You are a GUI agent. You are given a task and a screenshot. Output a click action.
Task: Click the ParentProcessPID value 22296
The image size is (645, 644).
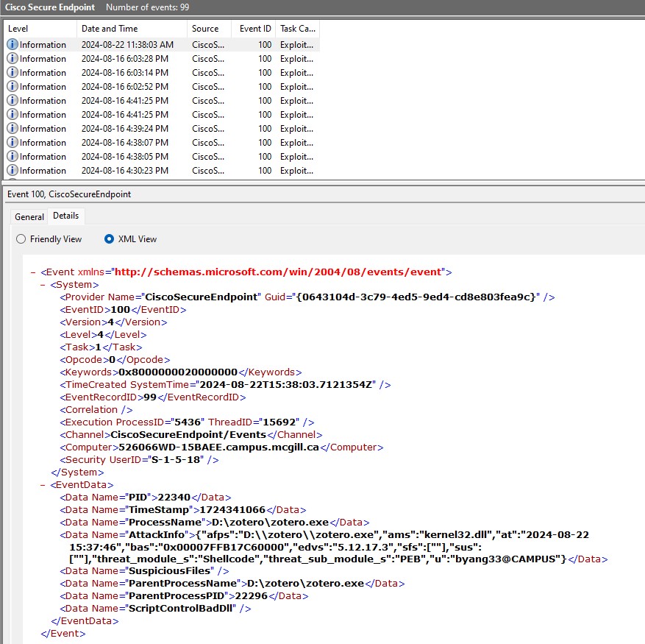pos(251,596)
